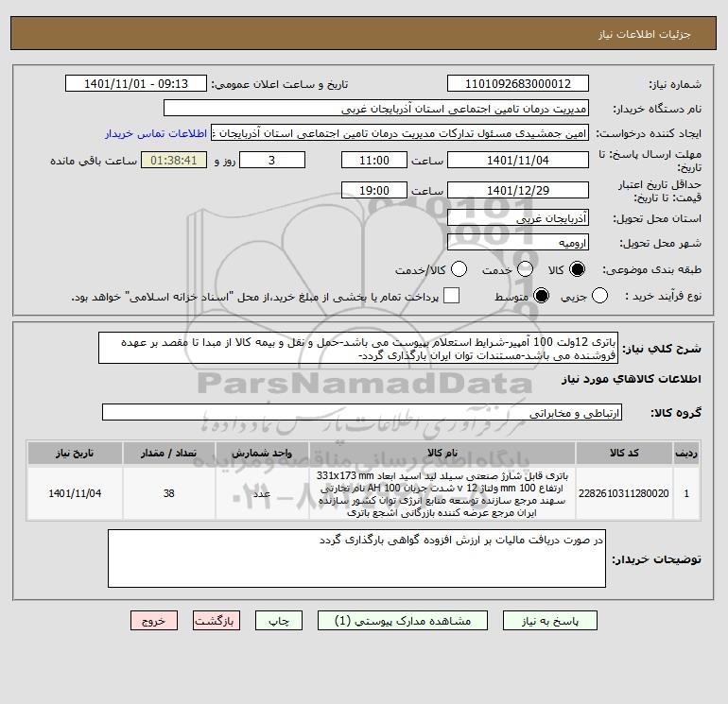Click the کد کالا column header
The height and width of the screenshot is (704, 728).
coord(624,453)
